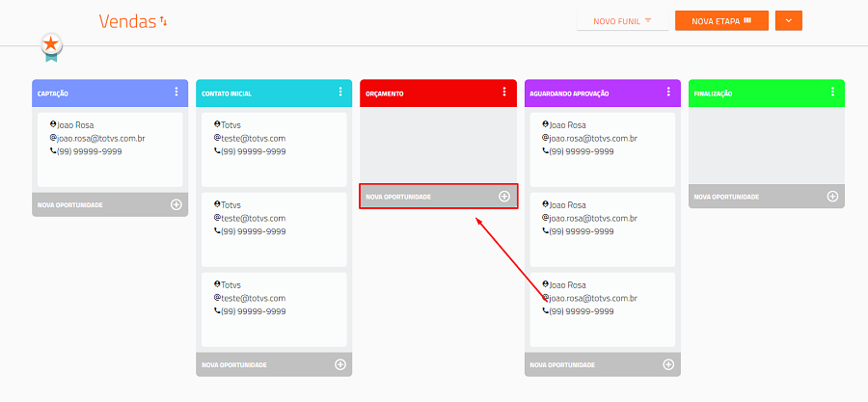This screenshot has width=868, height=402.
Task: Click plus icon under Captação column
Action: coord(176,204)
